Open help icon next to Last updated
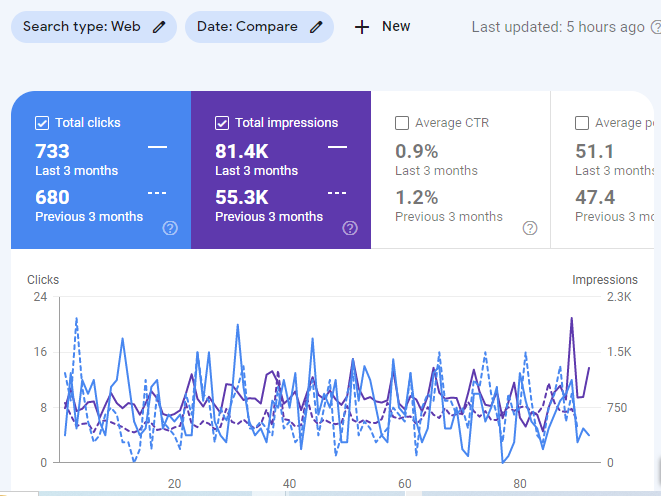 click(x=655, y=27)
